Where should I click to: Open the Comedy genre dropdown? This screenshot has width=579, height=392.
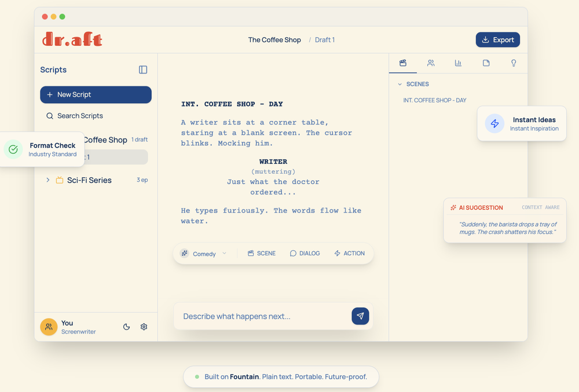point(203,254)
